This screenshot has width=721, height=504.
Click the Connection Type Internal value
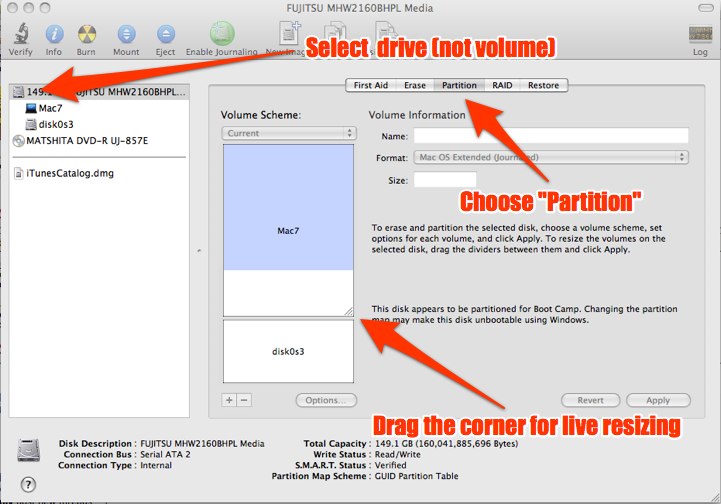click(156, 465)
